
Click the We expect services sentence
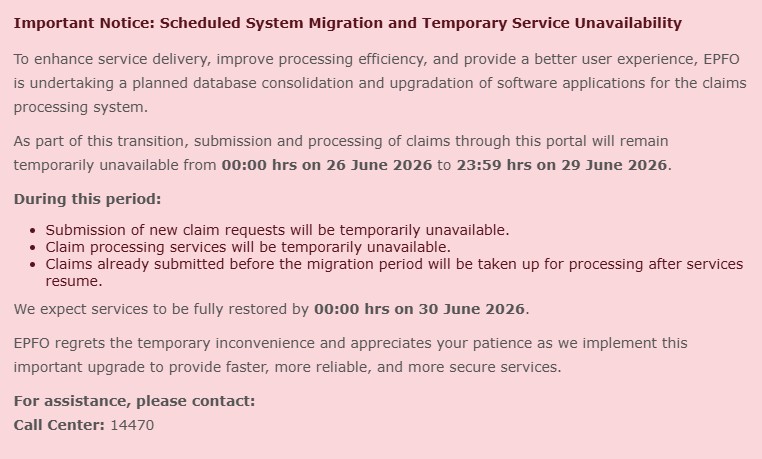pos(271,309)
